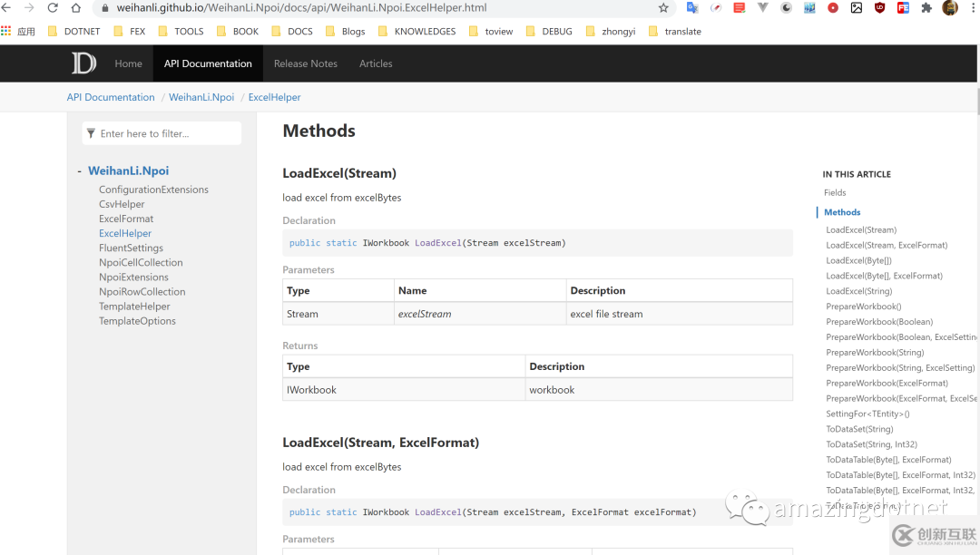This screenshot has width=980, height=555.
Task: Open the Google Translate extension
Action: (x=692, y=8)
